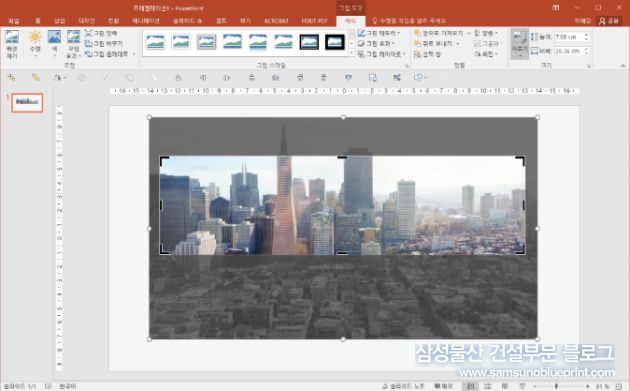The width and height of the screenshot is (630, 391).
Task: Apply the thick black frame picture style
Action: pyautogui.click(x=335, y=42)
